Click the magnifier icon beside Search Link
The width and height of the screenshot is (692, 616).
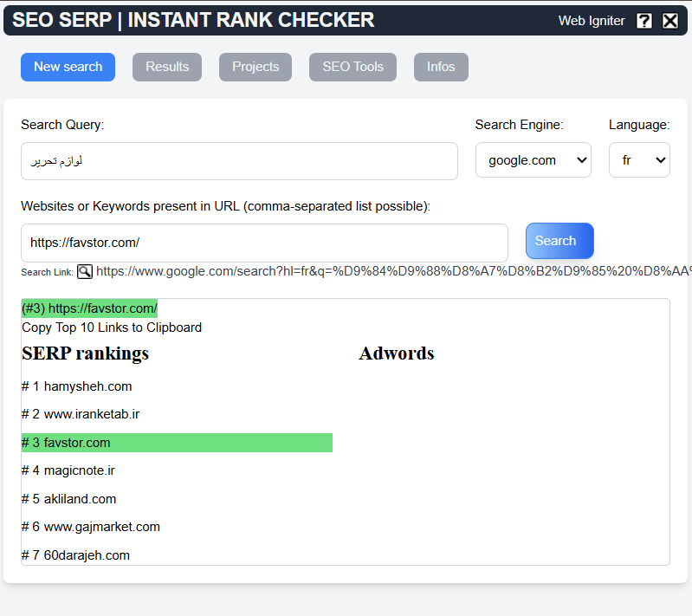click(x=85, y=271)
